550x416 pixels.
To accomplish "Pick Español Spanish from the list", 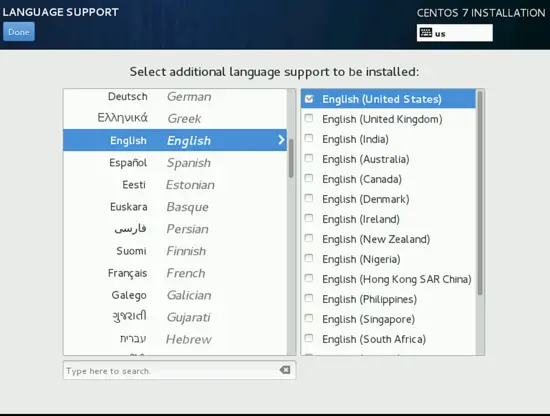I will click(x=175, y=162).
